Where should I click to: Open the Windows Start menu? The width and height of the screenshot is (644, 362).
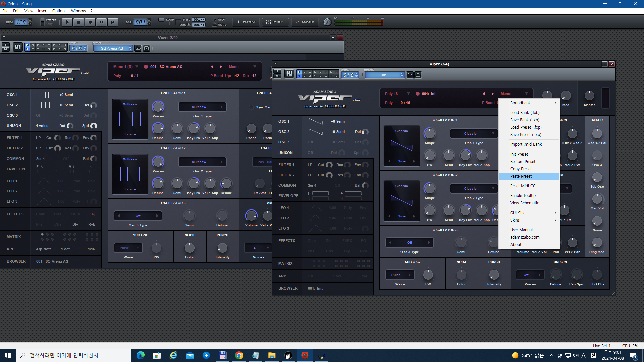pos(8,355)
